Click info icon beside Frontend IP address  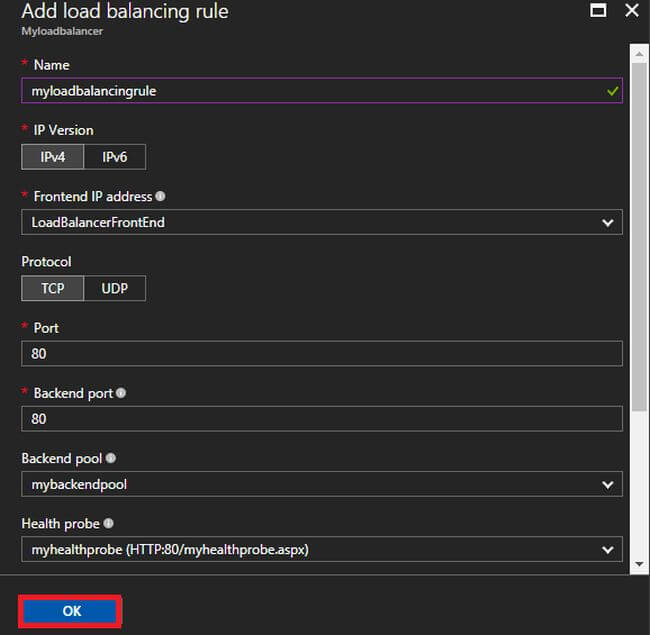[x=160, y=197]
